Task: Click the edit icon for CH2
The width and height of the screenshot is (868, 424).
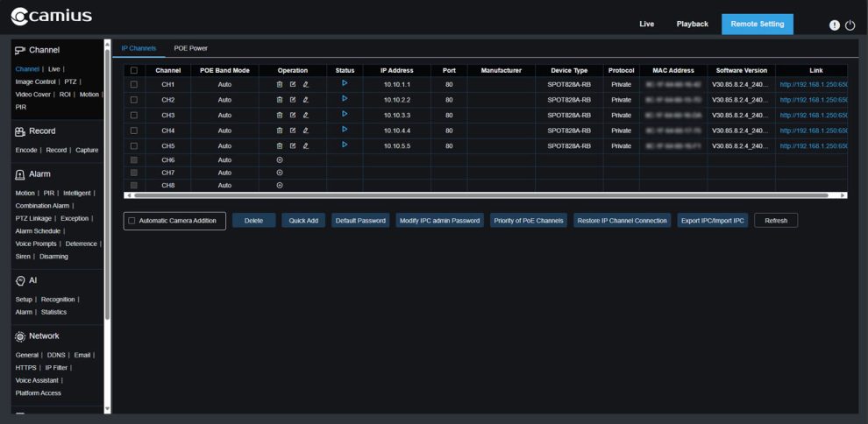Action: pyautogui.click(x=293, y=100)
